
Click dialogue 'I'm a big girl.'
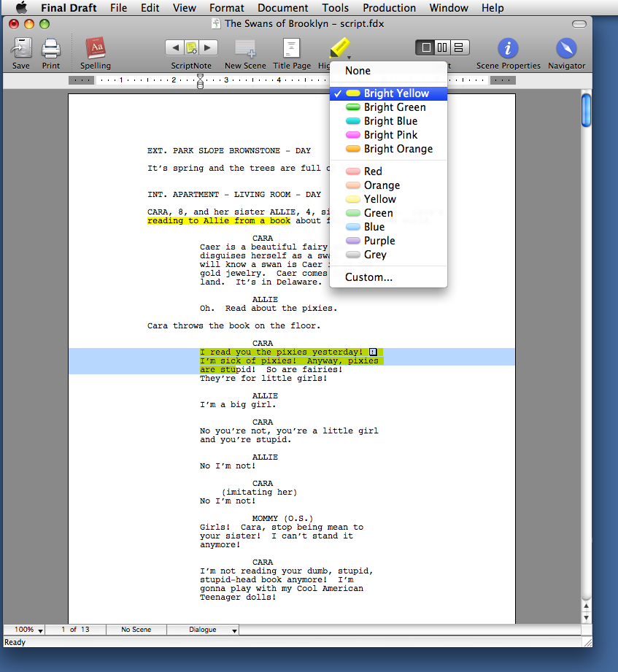pyautogui.click(x=238, y=404)
